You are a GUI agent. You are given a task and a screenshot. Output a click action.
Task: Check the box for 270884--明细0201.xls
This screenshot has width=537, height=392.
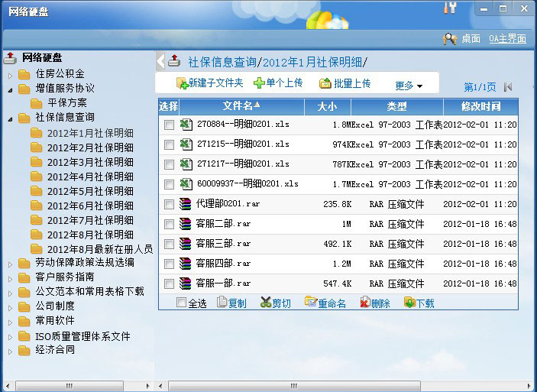pos(169,125)
